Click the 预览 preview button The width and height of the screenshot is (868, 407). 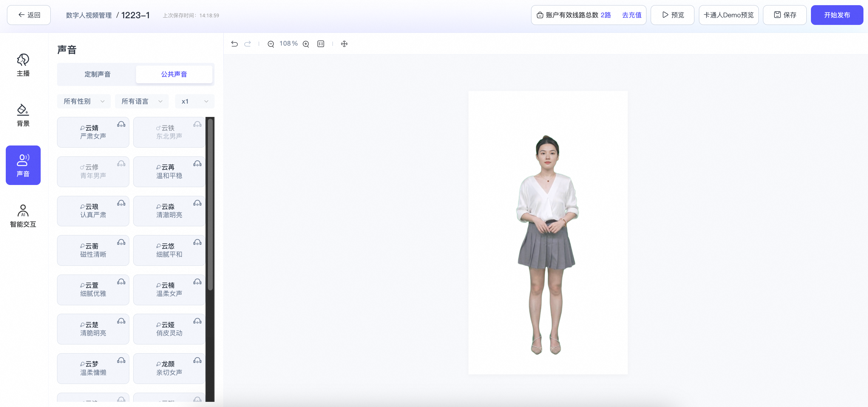[x=672, y=15]
